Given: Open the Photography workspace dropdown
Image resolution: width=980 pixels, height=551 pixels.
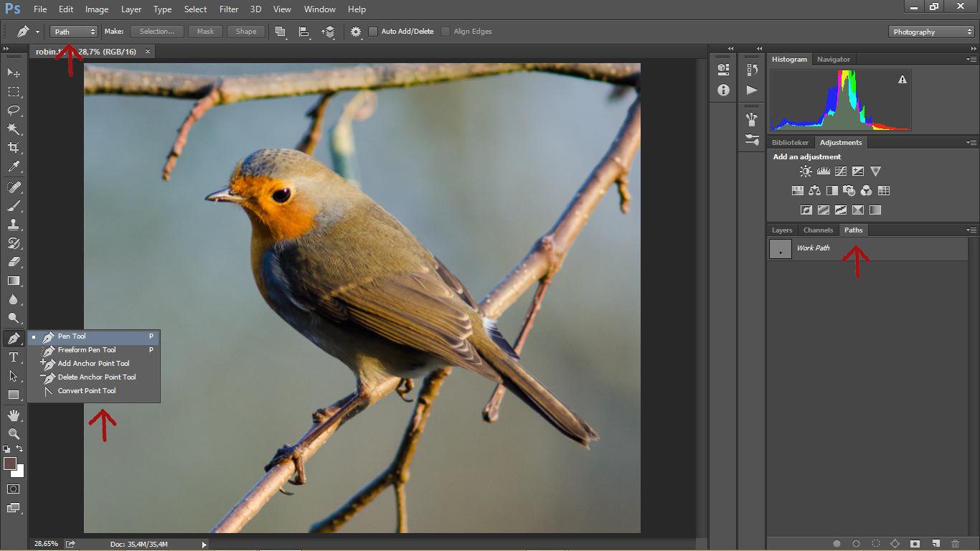Looking at the screenshot, I should [x=931, y=32].
